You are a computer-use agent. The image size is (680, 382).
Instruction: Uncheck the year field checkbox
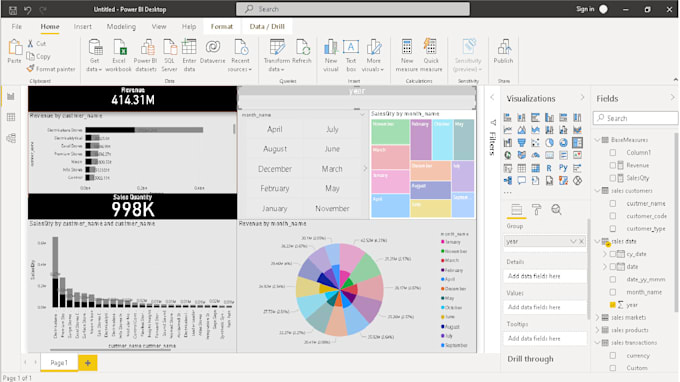[613, 305]
